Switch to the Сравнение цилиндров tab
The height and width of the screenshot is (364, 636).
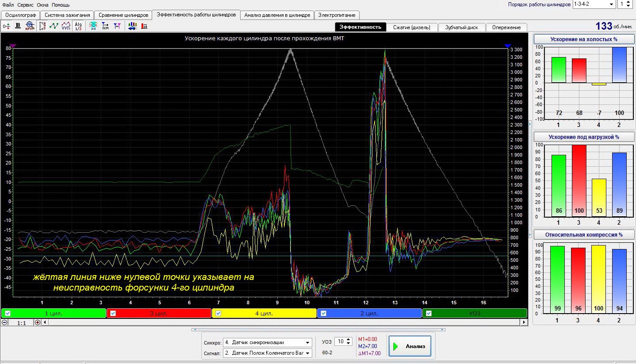123,15
